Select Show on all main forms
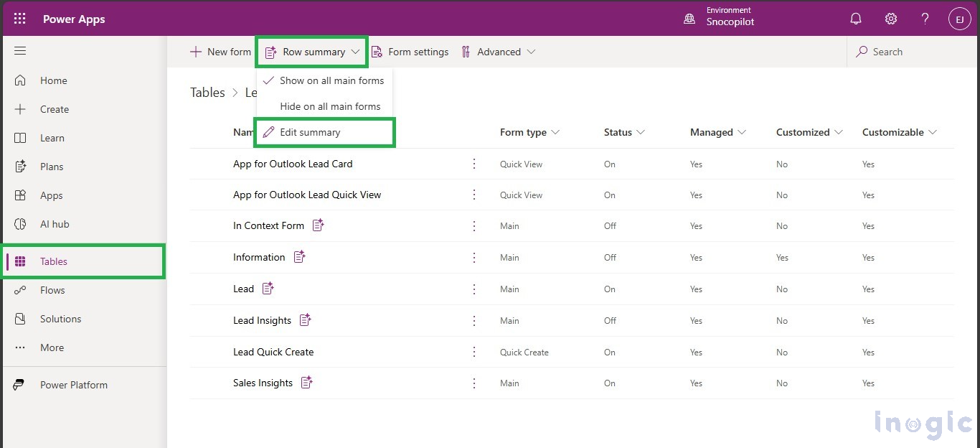The width and height of the screenshot is (980, 448). (x=324, y=80)
